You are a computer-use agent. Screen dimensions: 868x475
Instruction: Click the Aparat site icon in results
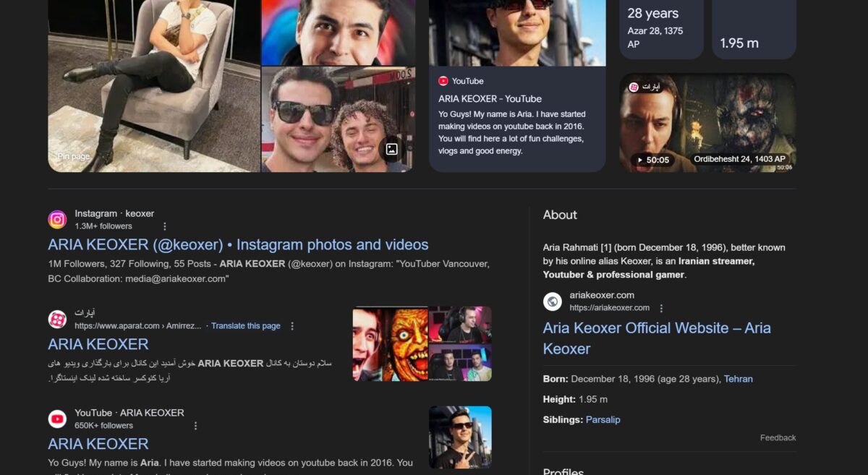pos(57,319)
